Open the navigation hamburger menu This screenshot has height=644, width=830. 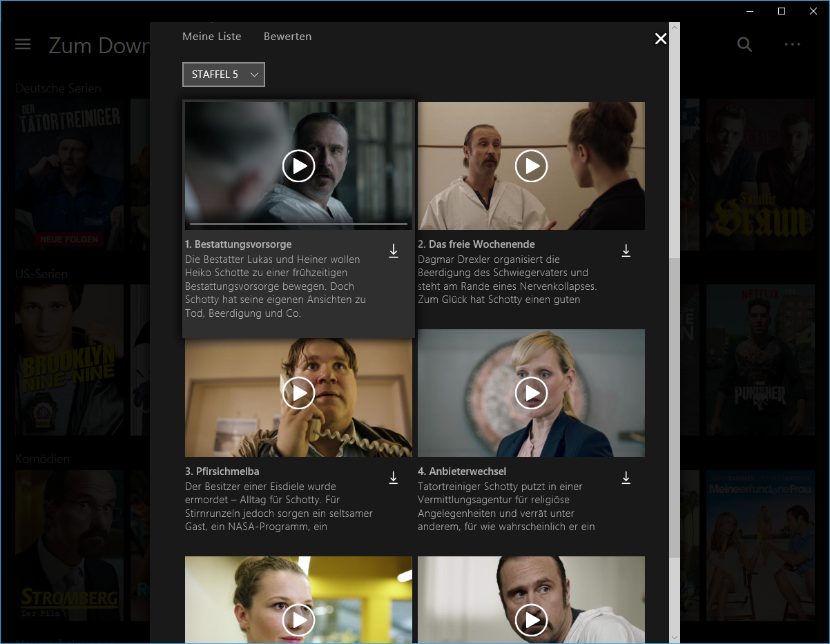click(23, 44)
